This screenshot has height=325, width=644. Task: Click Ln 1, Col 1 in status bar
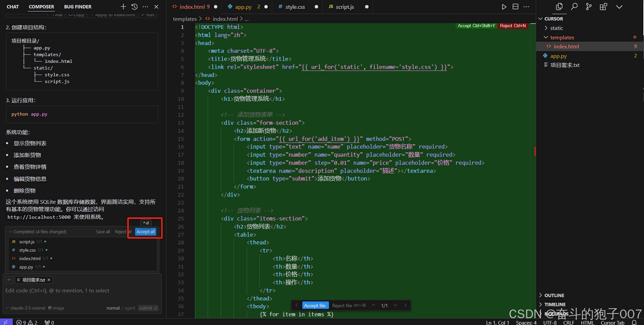[x=498, y=322]
